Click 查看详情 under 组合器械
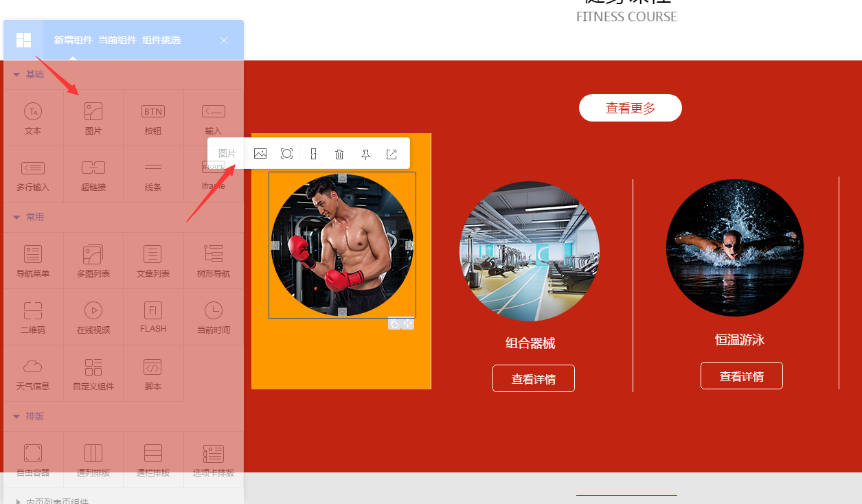This screenshot has width=862, height=504. coord(534,378)
